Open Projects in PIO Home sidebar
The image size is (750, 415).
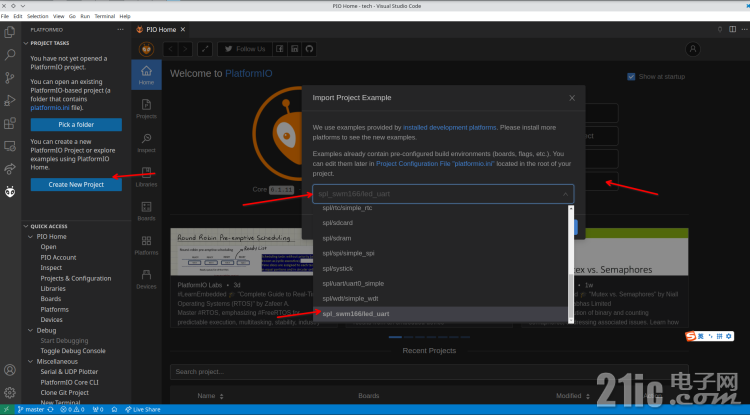click(146, 109)
